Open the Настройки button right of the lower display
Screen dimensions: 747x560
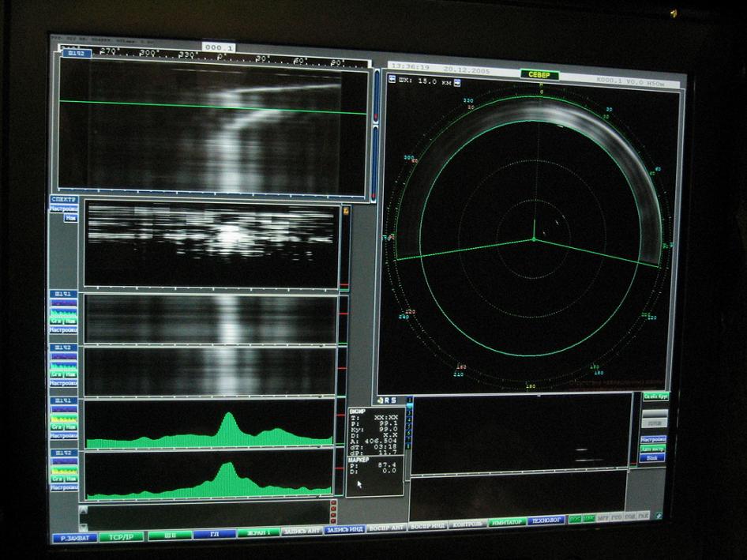click(x=653, y=439)
